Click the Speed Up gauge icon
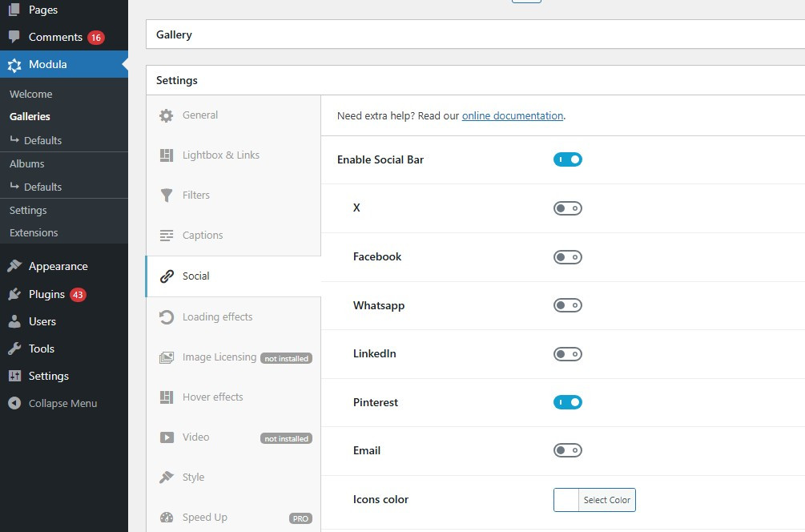Viewport: 805px width, 532px height. click(166, 518)
